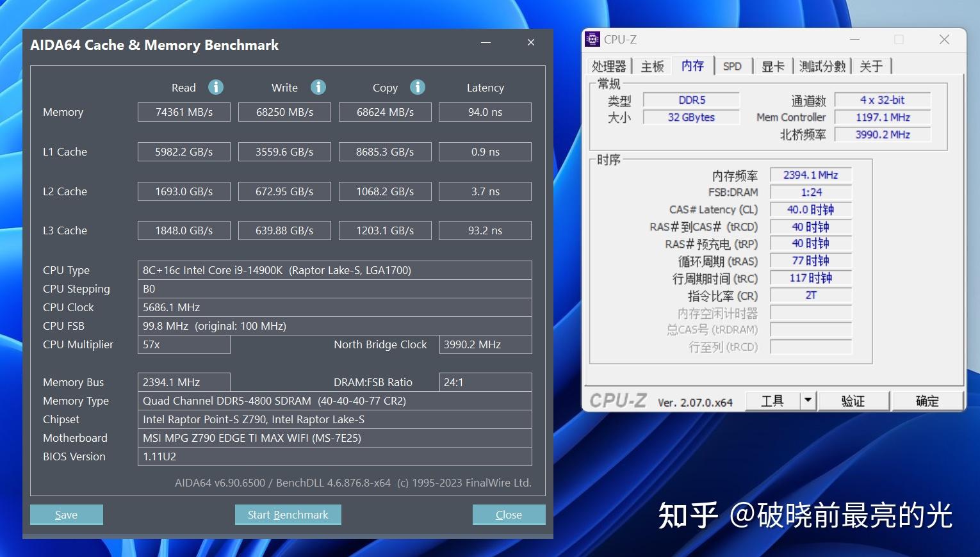Click the Chipset value Intel Raptor Point-S Z790
980x557 pixels.
click(335, 419)
